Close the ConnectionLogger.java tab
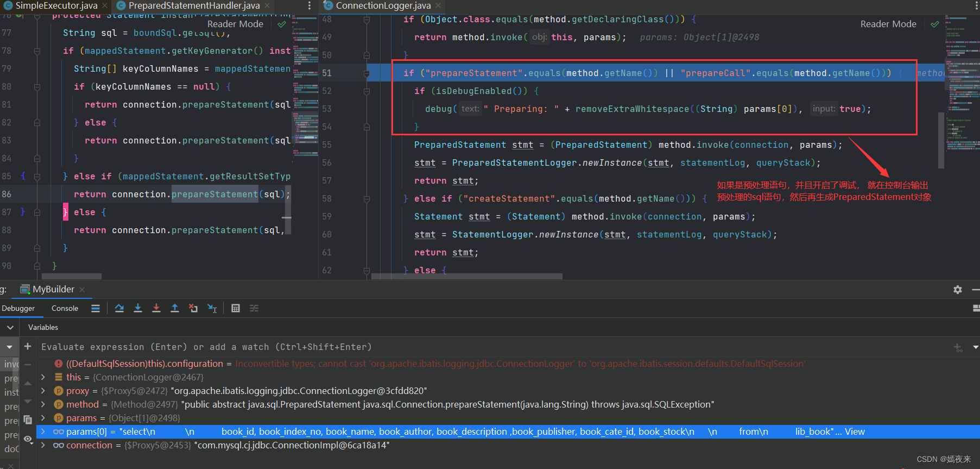980x469 pixels. click(438, 5)
